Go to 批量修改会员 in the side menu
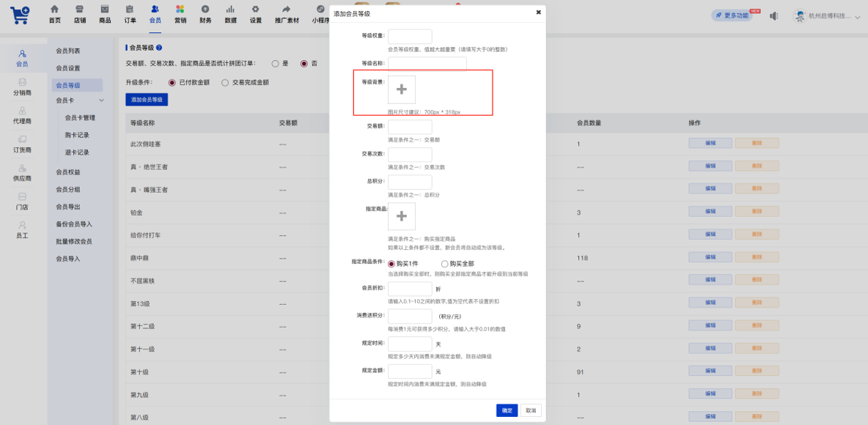This screenshot has width=868, height=425. pyautogui.click(x=74, y=241)
